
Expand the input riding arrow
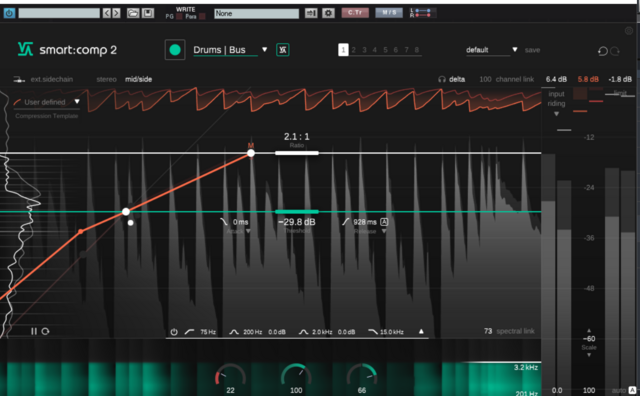(x=556, y=114)
